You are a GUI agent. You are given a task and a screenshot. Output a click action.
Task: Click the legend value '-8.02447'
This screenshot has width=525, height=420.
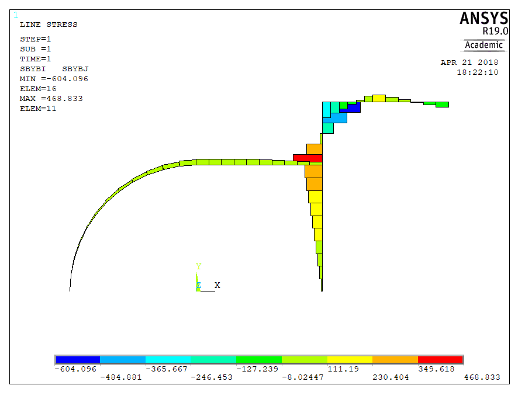point(303,377)
